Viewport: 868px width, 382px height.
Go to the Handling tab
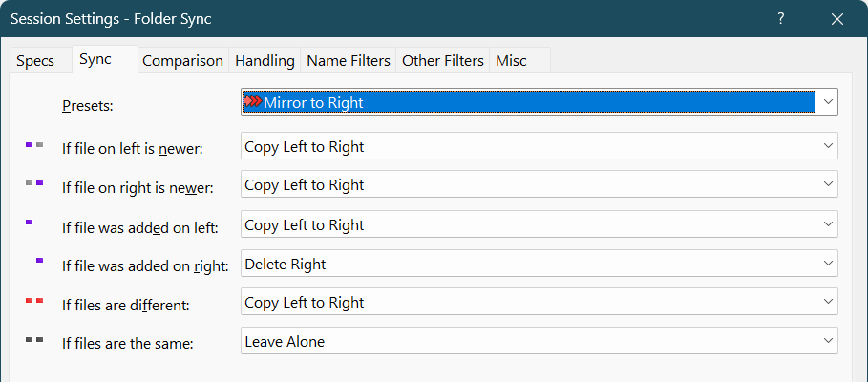[x=265, y=61]
